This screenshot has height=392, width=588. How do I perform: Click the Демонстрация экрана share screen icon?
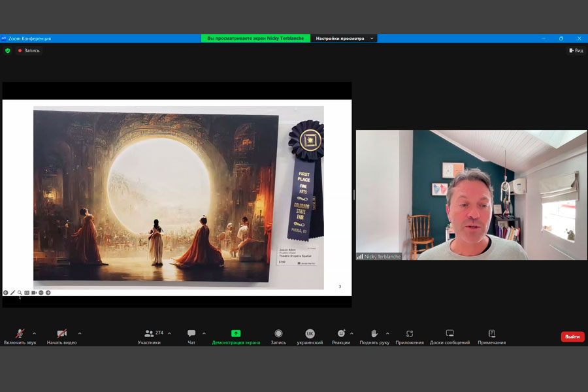tap(236, 333)
